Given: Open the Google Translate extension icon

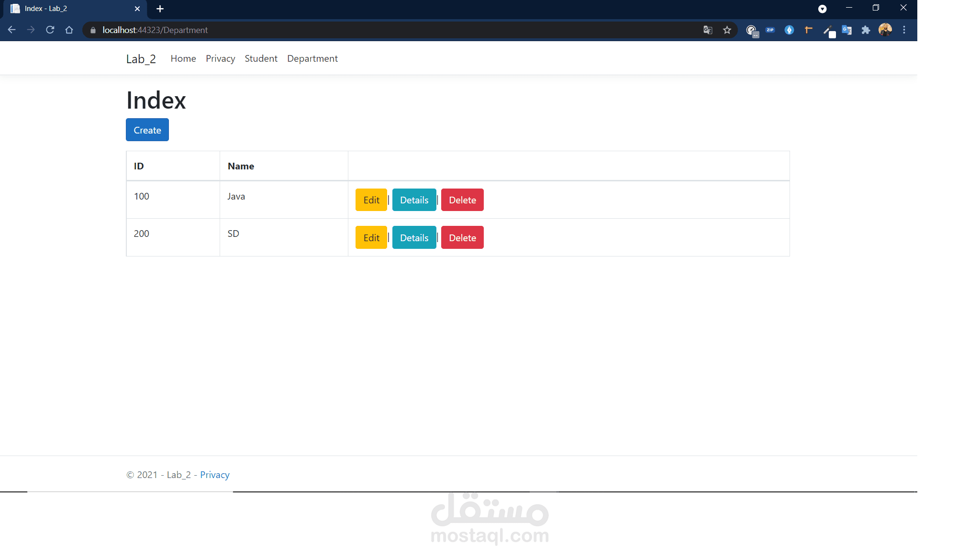Looking at the screenshot, I should pyautogui.click(x=846, y=30).
